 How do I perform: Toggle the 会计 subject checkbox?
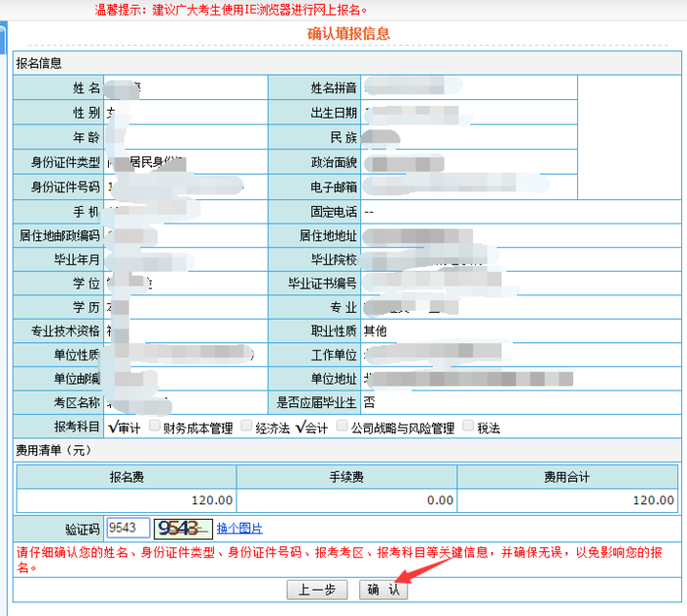pyautogui.click(x=300, y=428)
